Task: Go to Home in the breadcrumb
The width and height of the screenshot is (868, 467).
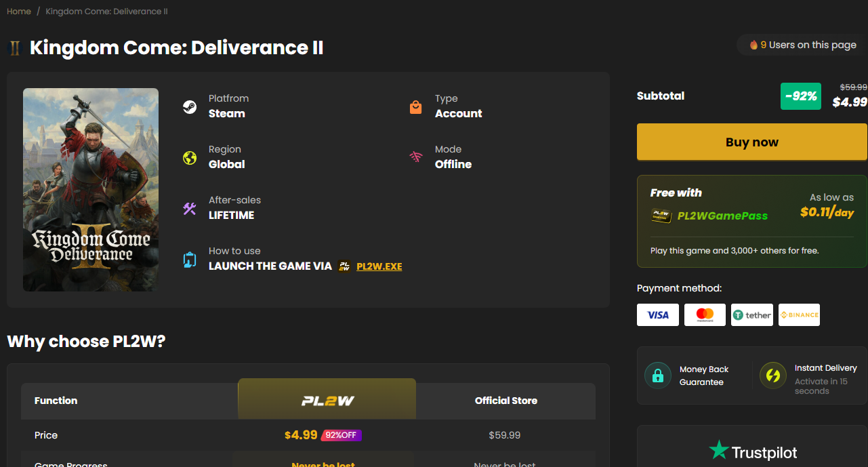Action: [x=19, y=12]
